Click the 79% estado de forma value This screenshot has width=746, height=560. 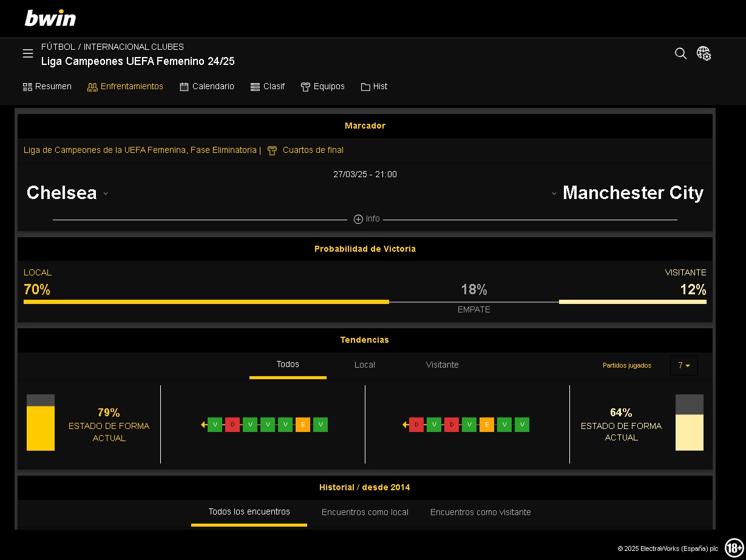[109, 413]
